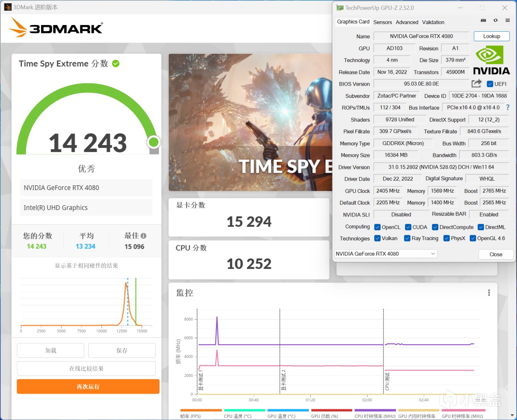Viewport: 517px width, 420px height.
Task: Click the BIOS share/export arrow icon
Action: click(x=476, y=83)
